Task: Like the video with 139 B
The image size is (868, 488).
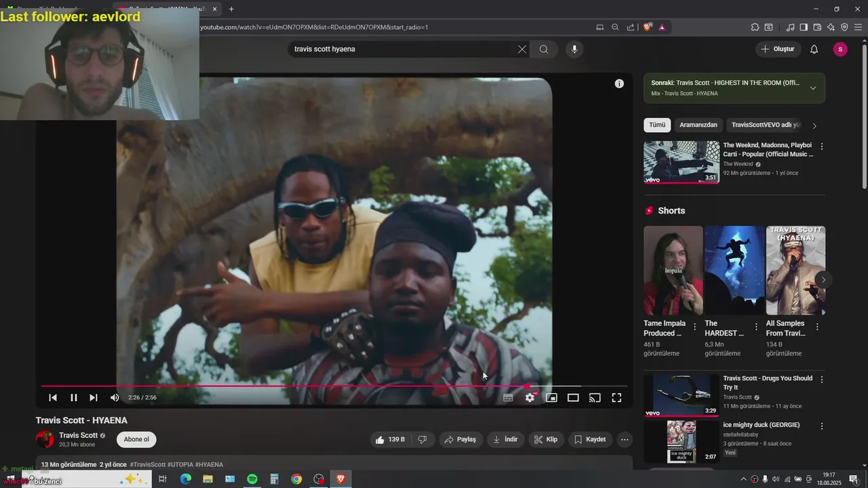Action: pyautogui.click(x=390, y=439)
